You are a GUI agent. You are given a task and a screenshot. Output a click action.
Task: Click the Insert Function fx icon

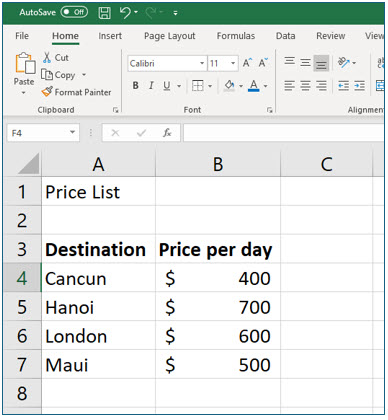click(x=167, y=133)
